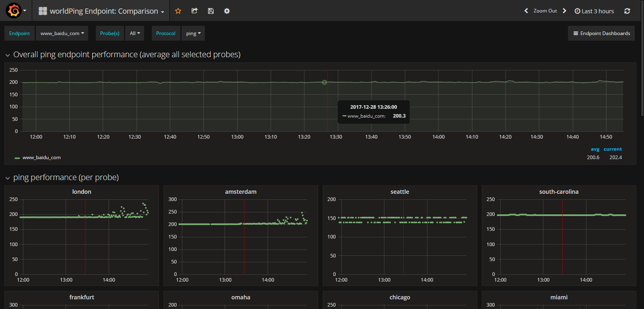The height and width of the screenshot is (309, 644).
Task: Collapse the ping performance (per probe) row
Action: tap(8, 178)
